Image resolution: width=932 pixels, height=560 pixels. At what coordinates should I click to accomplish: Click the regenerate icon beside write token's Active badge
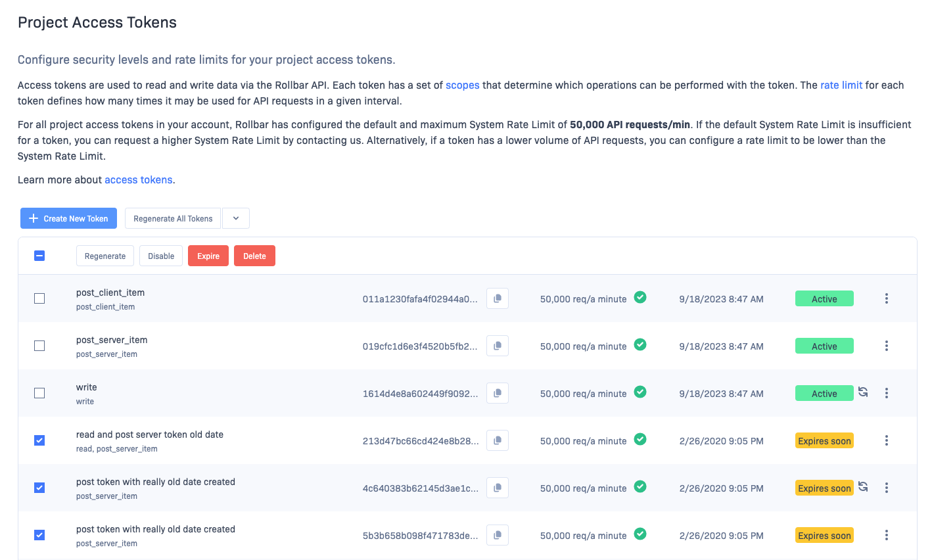862,392
